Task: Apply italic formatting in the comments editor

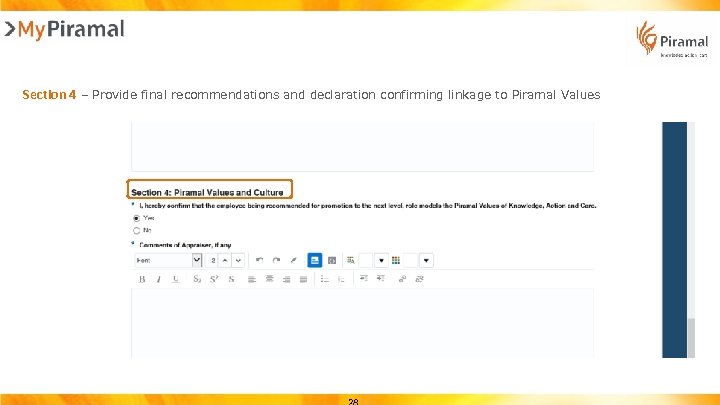Action: (x=158, y=279)
